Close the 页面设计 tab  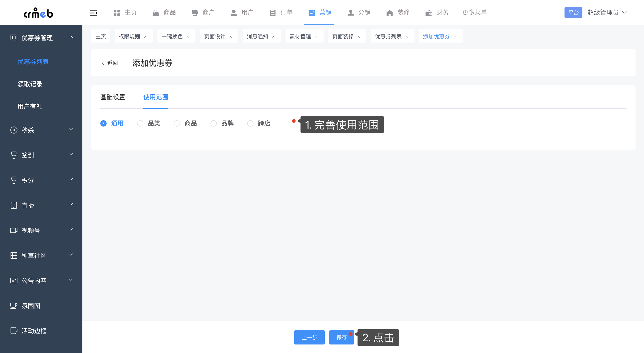[x=230, y=37]
